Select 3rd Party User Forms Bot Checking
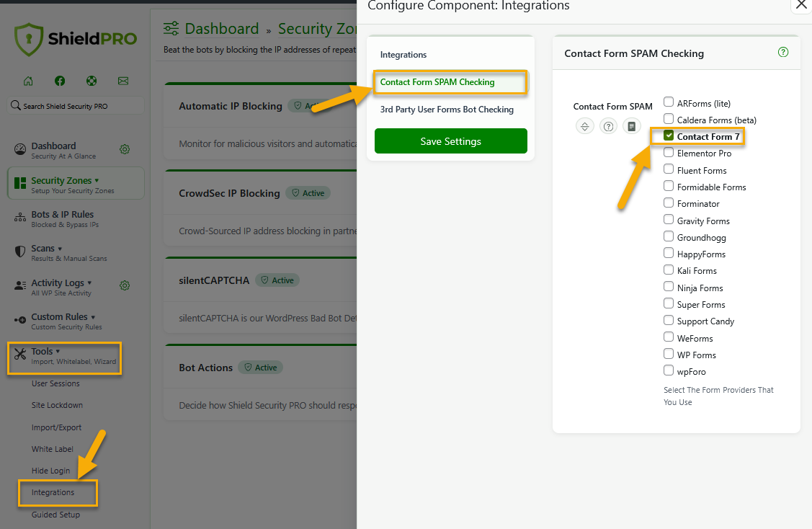The width and height of the screenshot is (812, 529). [x=447, y=110]
